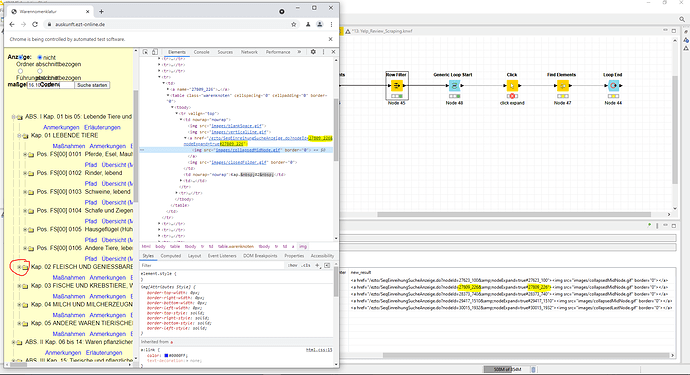The height and width of the screenshot is (375, 690).
Task: Click the Chrome back arrow
Action: pyautogui.click(x=12, y=24)
